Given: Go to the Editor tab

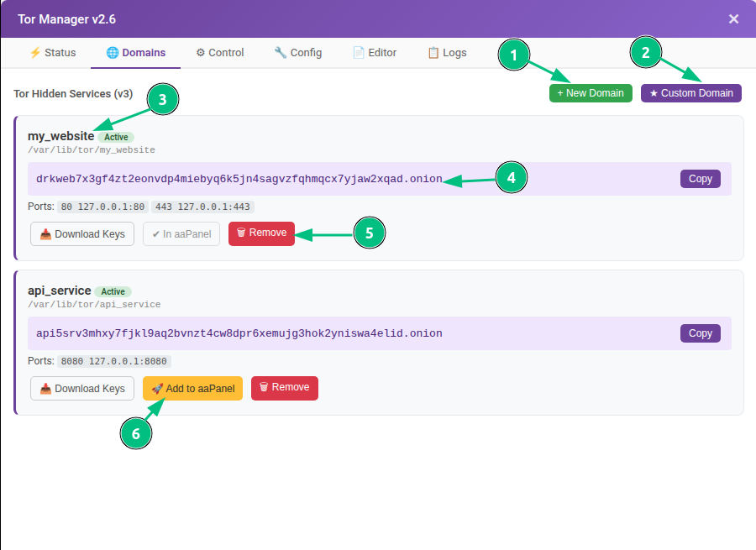Looking at the screenshot, I should 375,53.
